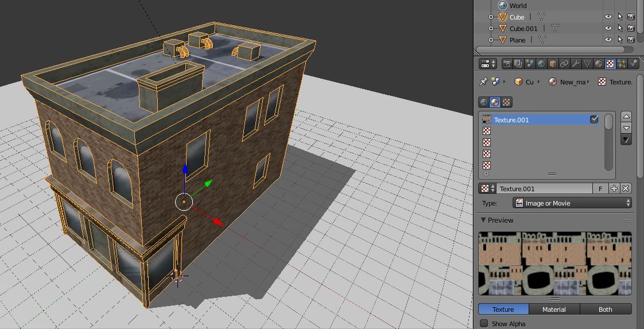The height and width of the screenshot is (329, 644).
Task: Select the Texture properties checkerboard tab
Action: (x=610, y=64)
